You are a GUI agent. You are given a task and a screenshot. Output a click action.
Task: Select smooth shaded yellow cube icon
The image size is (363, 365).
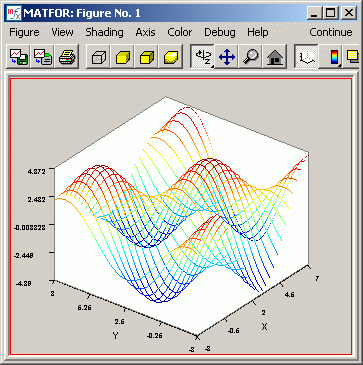171,56
